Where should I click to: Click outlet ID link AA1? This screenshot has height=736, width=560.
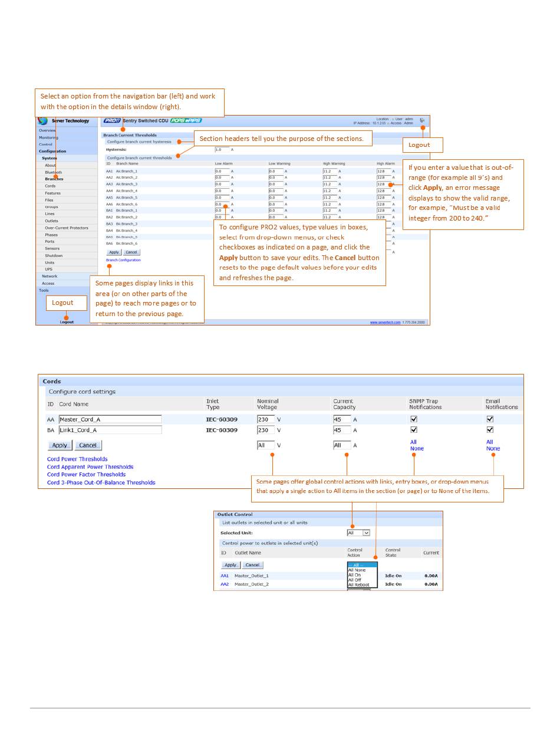[225, 576]
